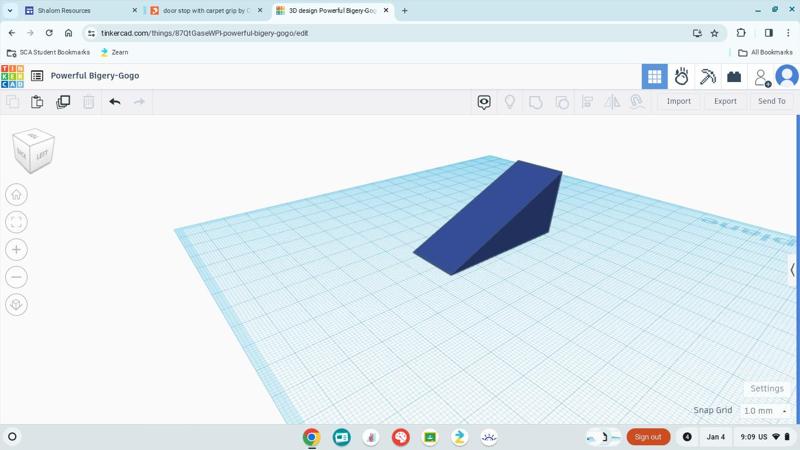This screenshot has width=800, height=450.
Task: Switch to the door stop tab
Action: (205, 11)
